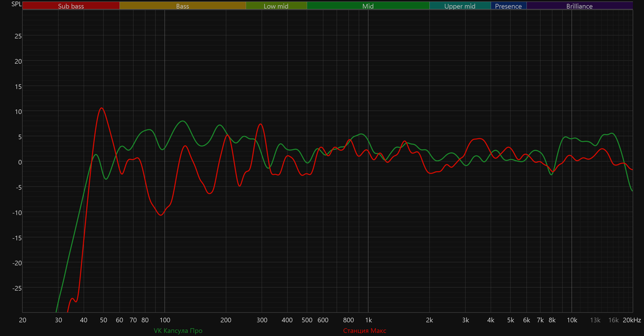Click the -25 dB SPL axis value
Image resolution: width=644 pixels, height=336 pixels.
click(x=17, y=288)
